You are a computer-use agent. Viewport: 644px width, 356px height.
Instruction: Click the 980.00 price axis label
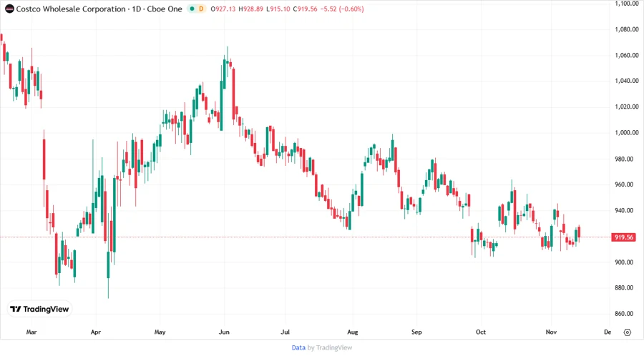[624, 159]
